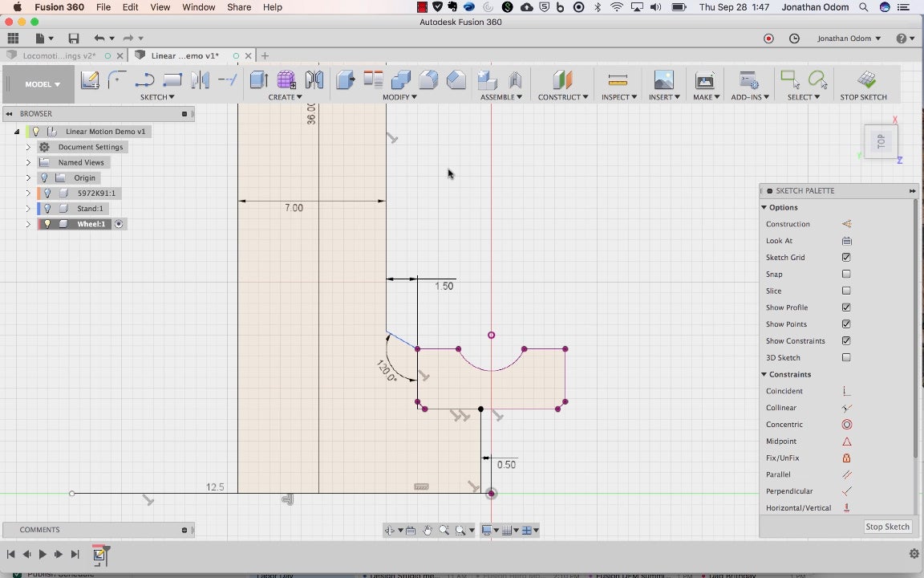This screenshot has height=578, width=924.
Task: Expand the Named Views tree node
Action: pyautogui.click(x=28, y=162)
